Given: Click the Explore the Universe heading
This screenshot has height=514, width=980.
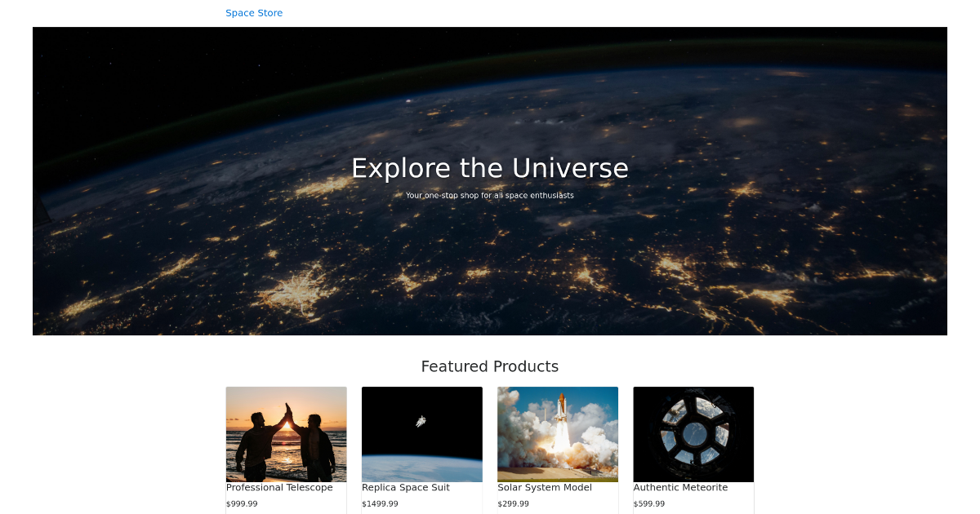Looking at the screenshot, I should click(490, 168).
